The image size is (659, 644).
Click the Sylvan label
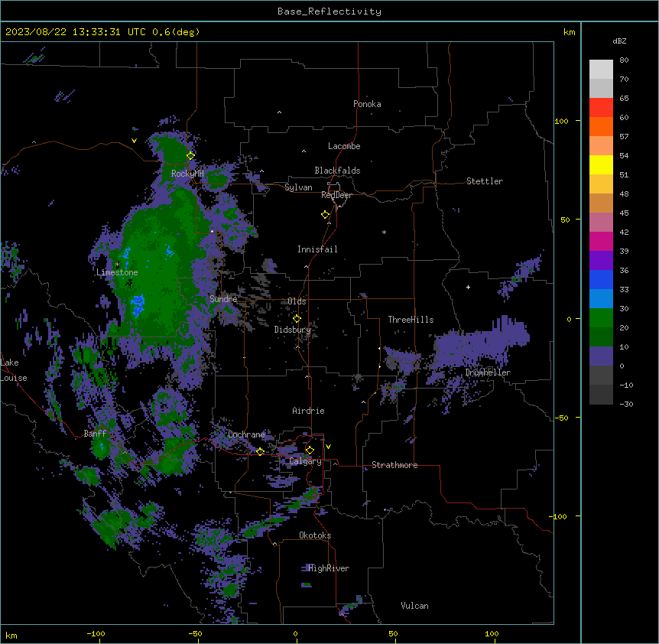298,187
